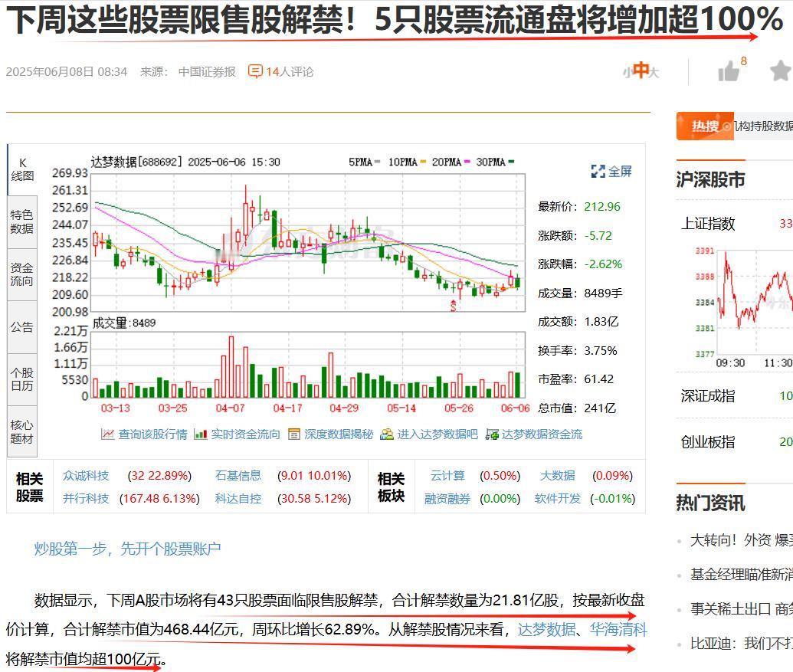Click the 换手率 3.75% value

click(601, 351)
